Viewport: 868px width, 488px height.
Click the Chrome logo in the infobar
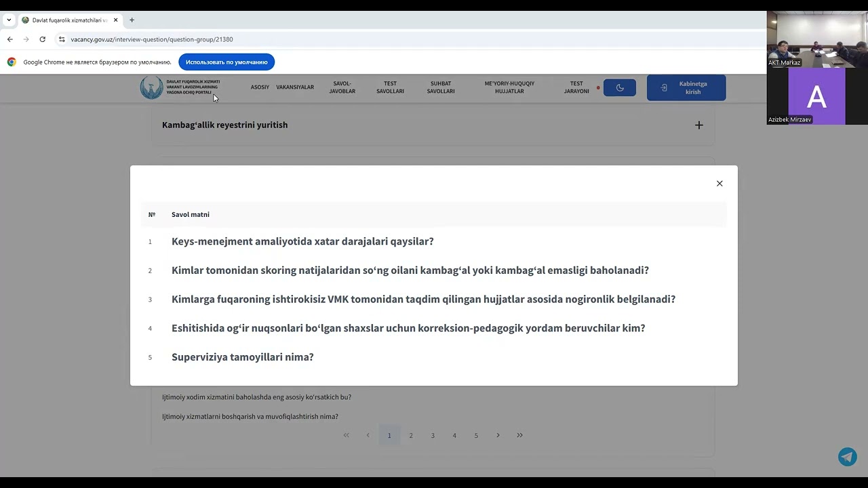click(12, 62)
